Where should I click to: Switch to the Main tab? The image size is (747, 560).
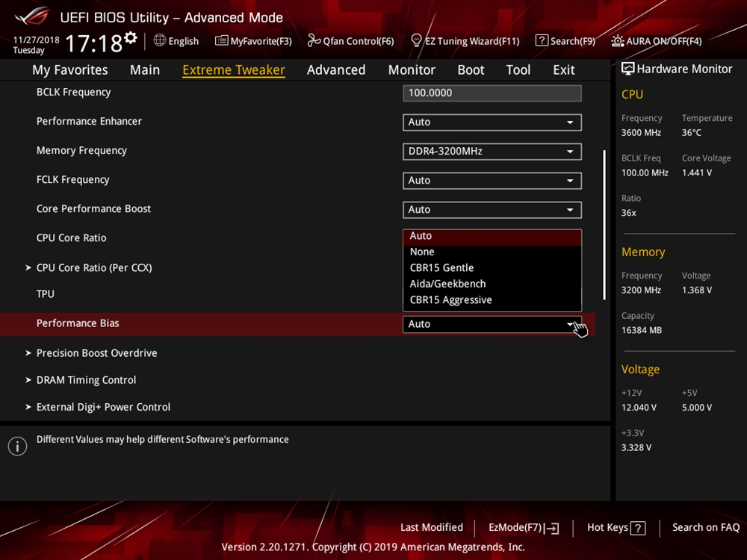point(145,70)
